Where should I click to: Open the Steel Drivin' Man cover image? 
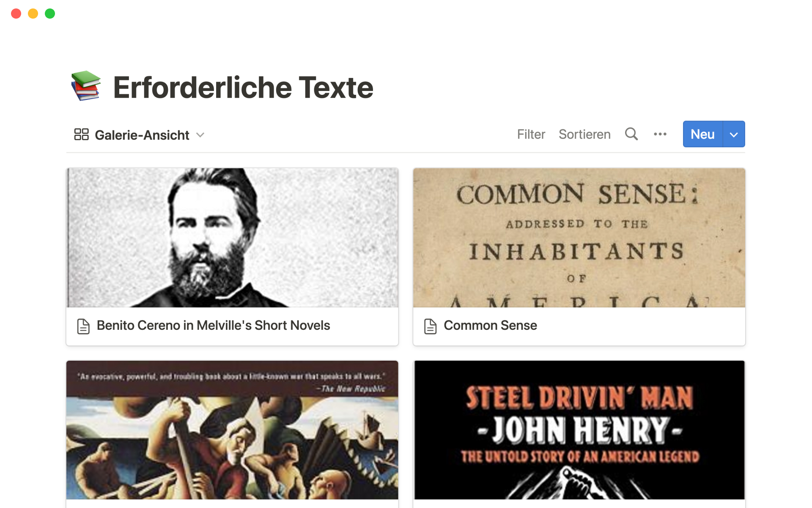coord(579,430)
